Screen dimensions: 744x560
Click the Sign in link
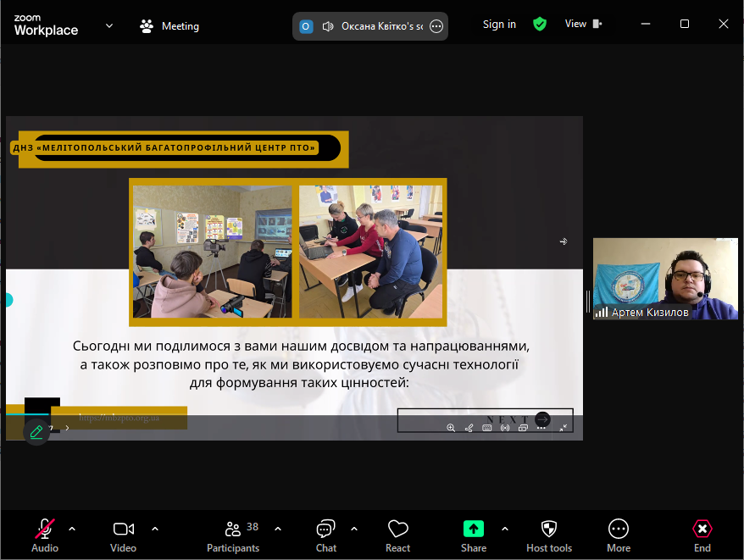pyautogui.click(x=499, y=25)
